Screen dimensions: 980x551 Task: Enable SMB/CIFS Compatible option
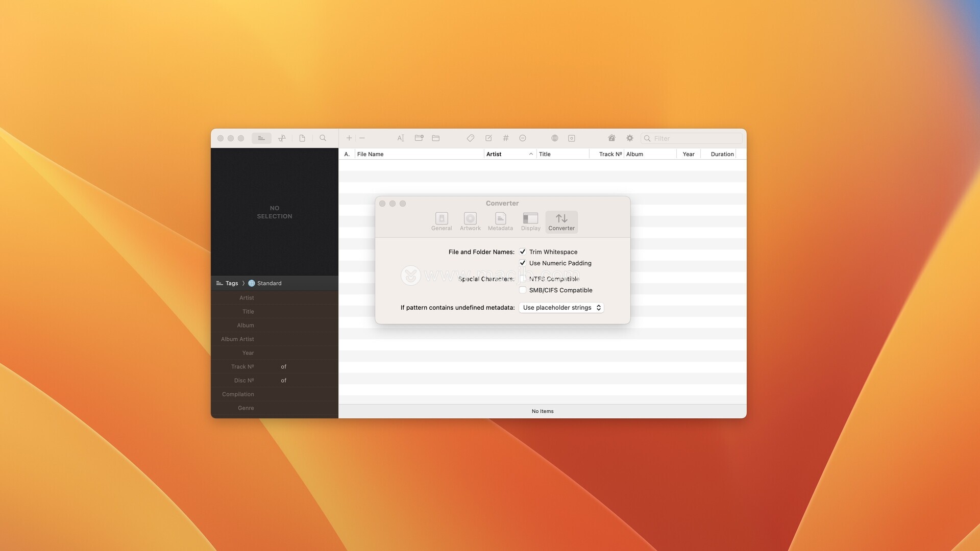tap(523, 290)
